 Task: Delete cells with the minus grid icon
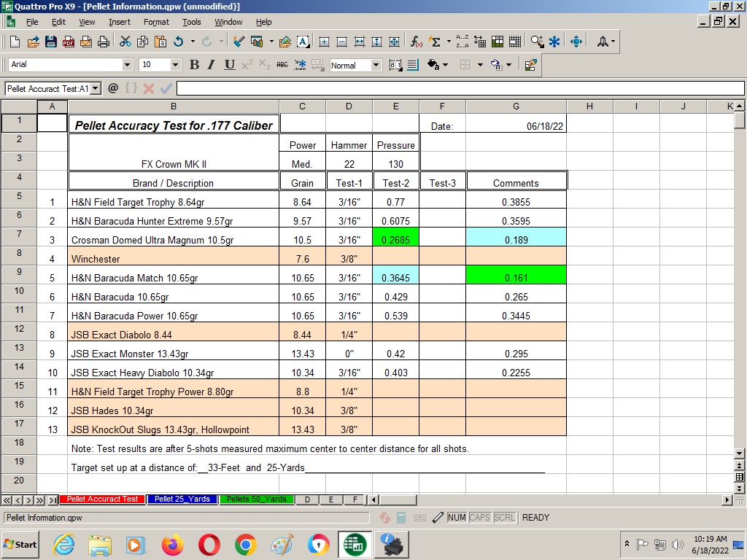(341, 42)
